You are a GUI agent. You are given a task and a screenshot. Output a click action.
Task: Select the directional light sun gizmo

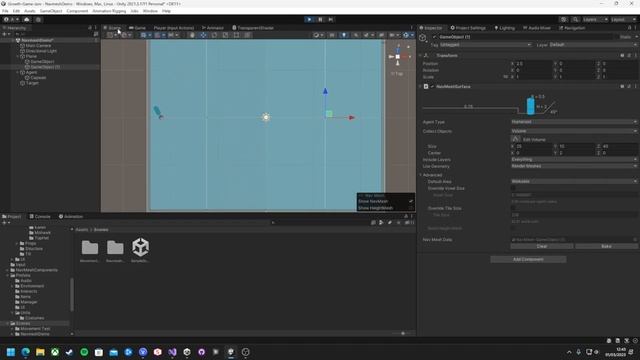pos(266,117)
